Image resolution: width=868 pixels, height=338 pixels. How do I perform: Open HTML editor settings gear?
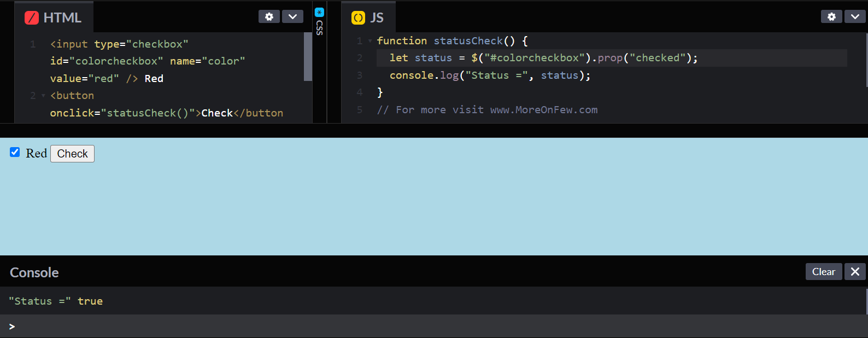click(269, 16)
